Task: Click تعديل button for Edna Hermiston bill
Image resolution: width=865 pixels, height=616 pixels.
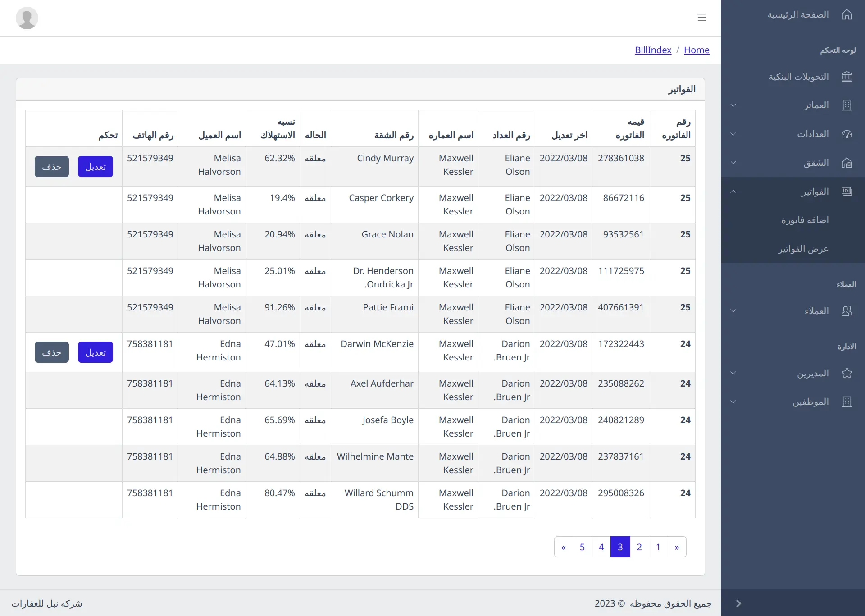Action: (x=96, y=352)
